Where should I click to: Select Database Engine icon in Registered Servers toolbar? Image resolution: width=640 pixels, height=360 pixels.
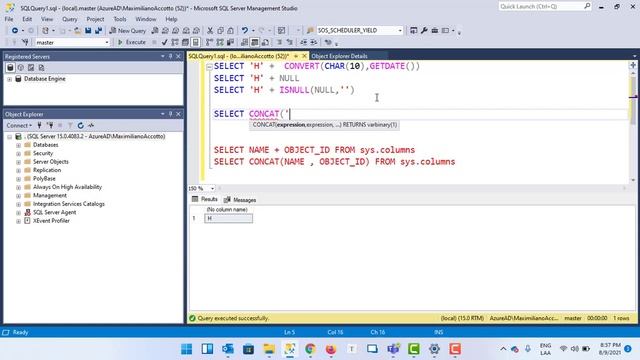pyautogui.click(x=10, y=68)
